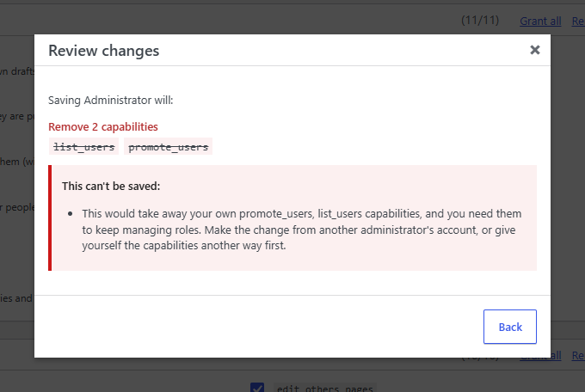Click the red left border of the error notice
Viewport: 585px width, 392px height.
click(x=50, y=217)
